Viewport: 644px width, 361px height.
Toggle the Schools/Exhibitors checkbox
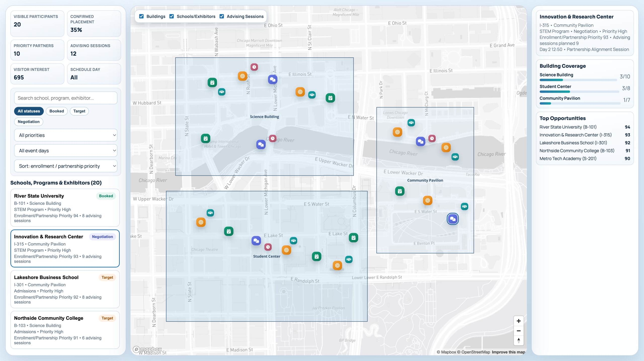pyautogui.click(x=172, y=16)
